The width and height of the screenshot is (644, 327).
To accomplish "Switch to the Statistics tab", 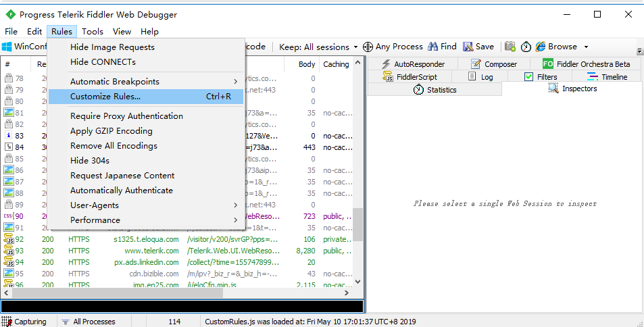I will coord(435,90).
